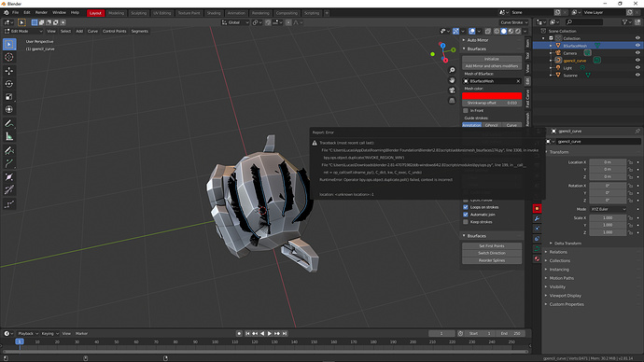Select the curve Tilt tool

[9, 190]
